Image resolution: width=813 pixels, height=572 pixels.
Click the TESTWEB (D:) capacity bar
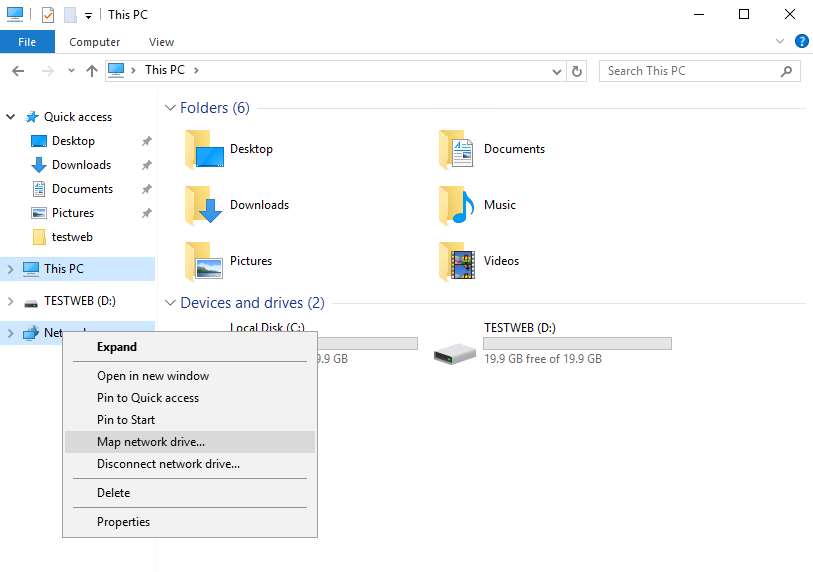(x=577, y=343)
